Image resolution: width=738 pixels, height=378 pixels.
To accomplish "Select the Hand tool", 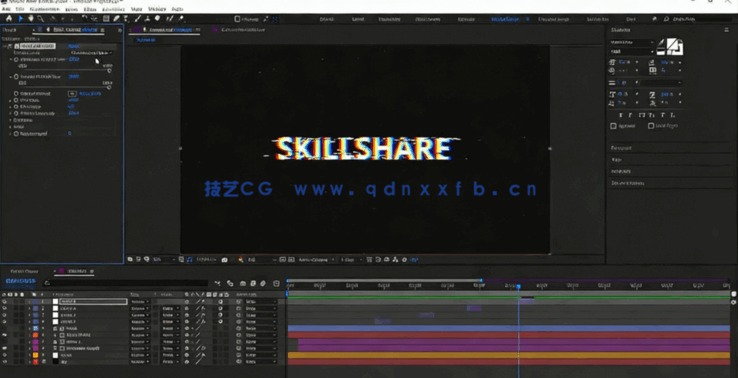I will [x=31, y=19].
